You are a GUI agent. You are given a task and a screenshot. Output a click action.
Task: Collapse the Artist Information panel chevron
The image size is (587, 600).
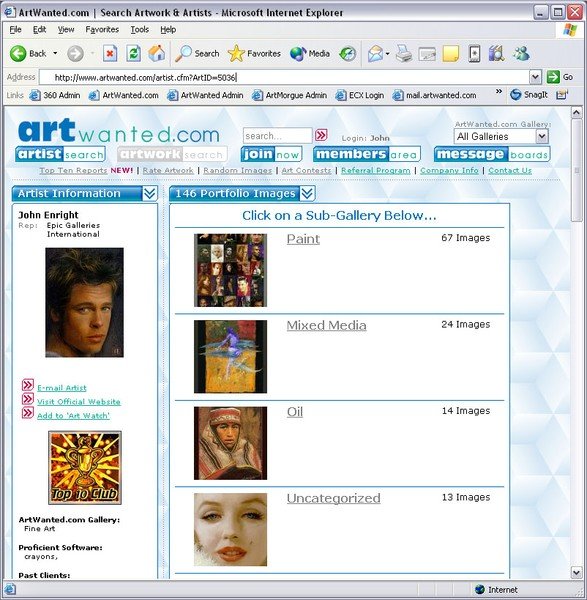pos(150,194)
